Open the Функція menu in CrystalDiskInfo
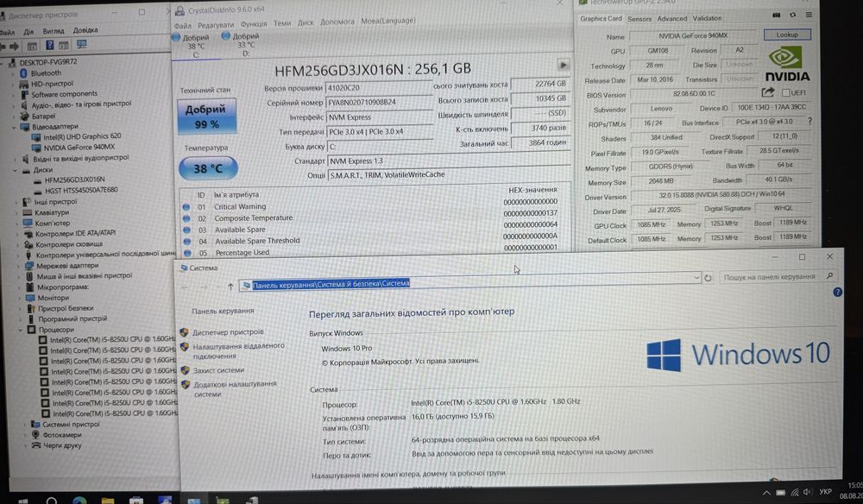The height and width of the screenshot is (504, 863). click(x=254, y=23)
